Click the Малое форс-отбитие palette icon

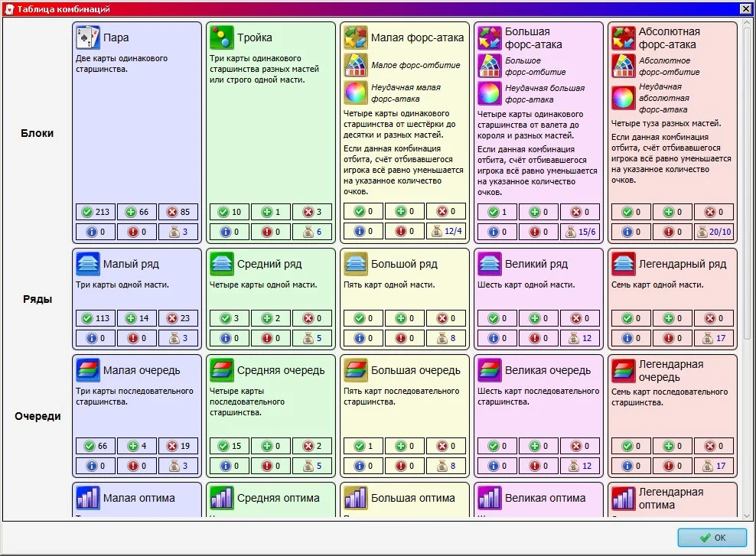356,65
